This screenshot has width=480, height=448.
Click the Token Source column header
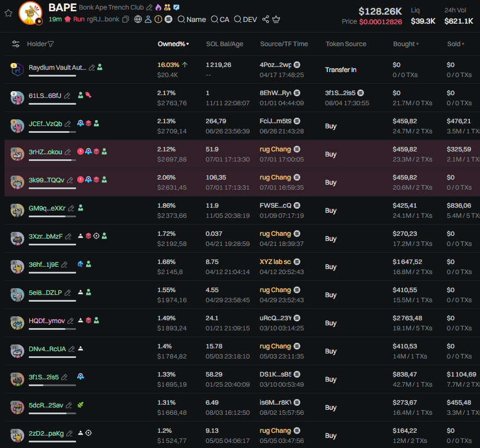click(x=346, y=44)
